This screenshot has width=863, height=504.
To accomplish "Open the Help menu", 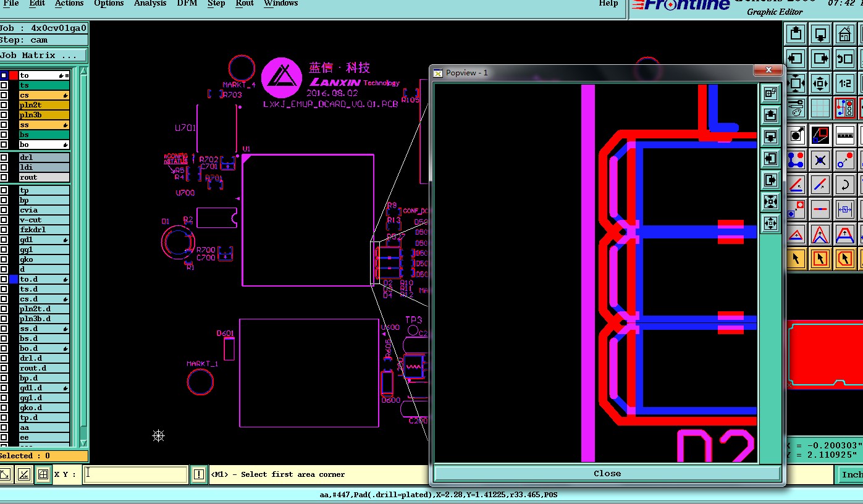I will coord(608,4).
